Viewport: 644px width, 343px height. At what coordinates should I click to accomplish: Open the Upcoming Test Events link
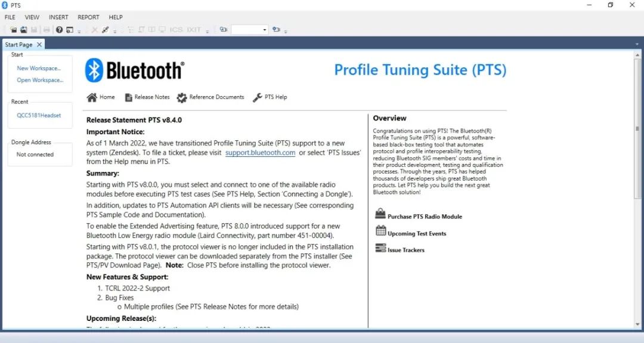tap(417, 233)
